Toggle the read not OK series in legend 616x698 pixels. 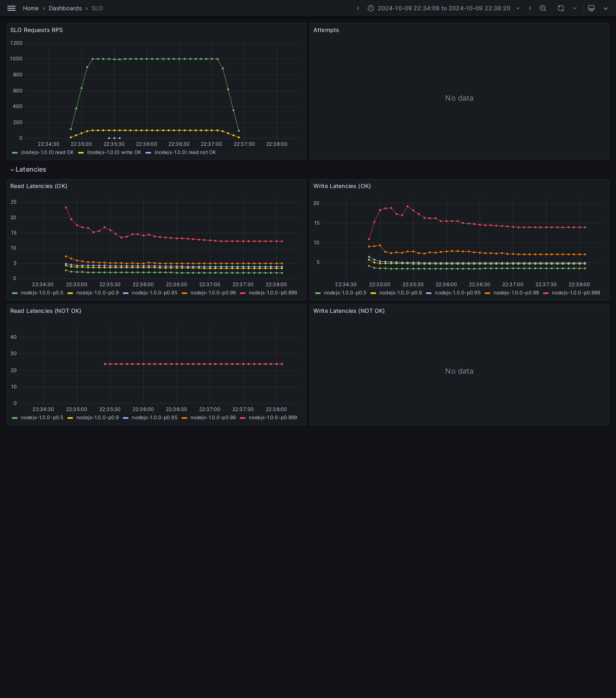[185, 152]
